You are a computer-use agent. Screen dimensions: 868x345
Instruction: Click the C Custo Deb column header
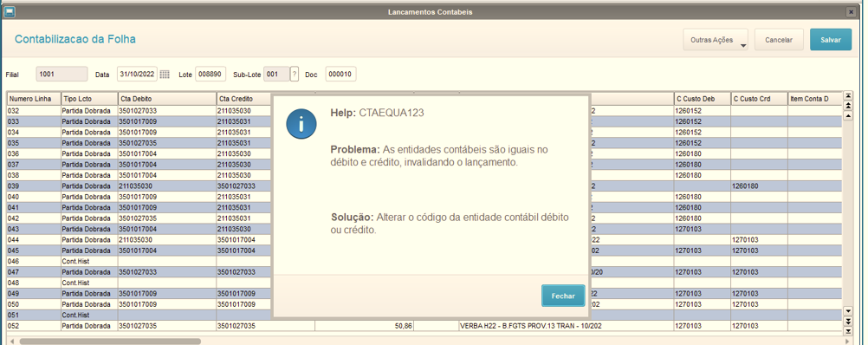[x=703, y=99]
